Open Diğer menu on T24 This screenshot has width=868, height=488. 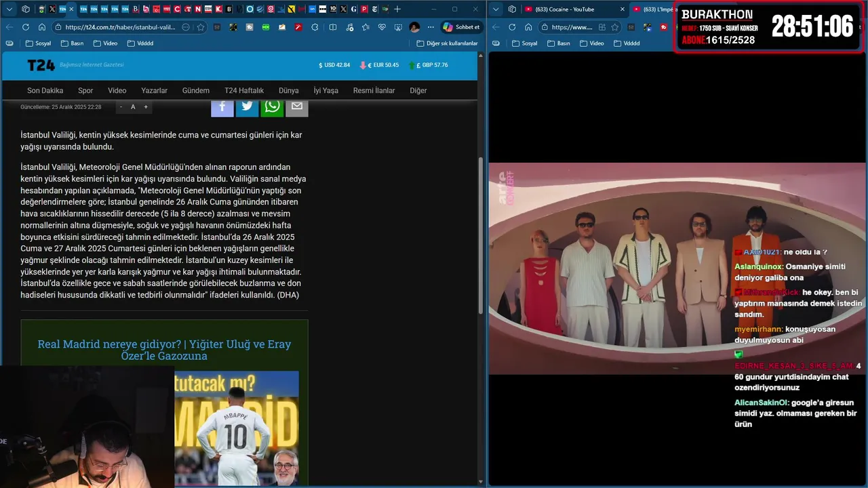point(418,90)
